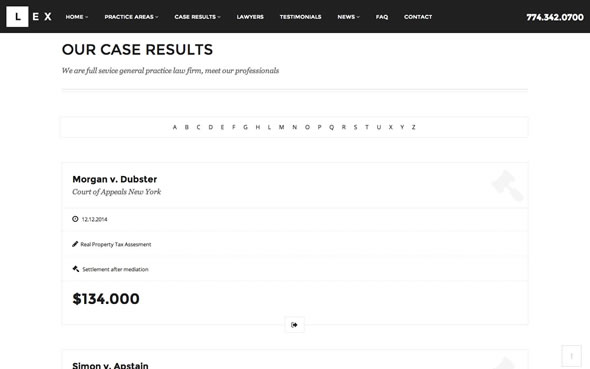The height and width of the screenshot is (369, 590).
Task: Select letter A in alphabet filter
Action: (x=175, y=127)
